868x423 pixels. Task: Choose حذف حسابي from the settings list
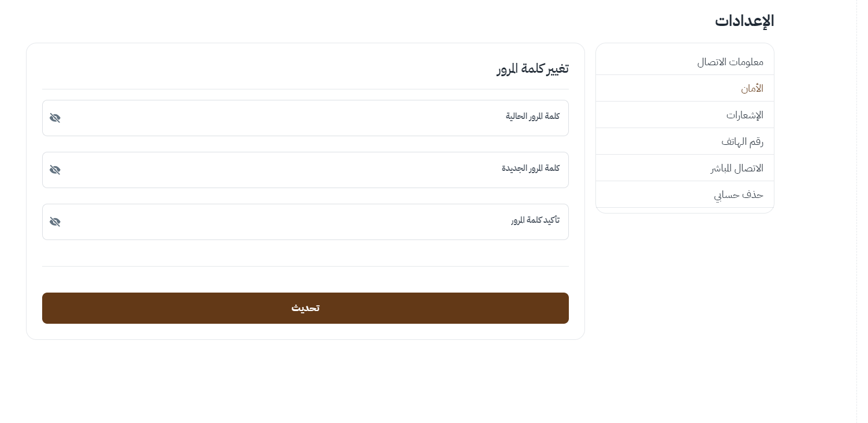click(738, 194)
